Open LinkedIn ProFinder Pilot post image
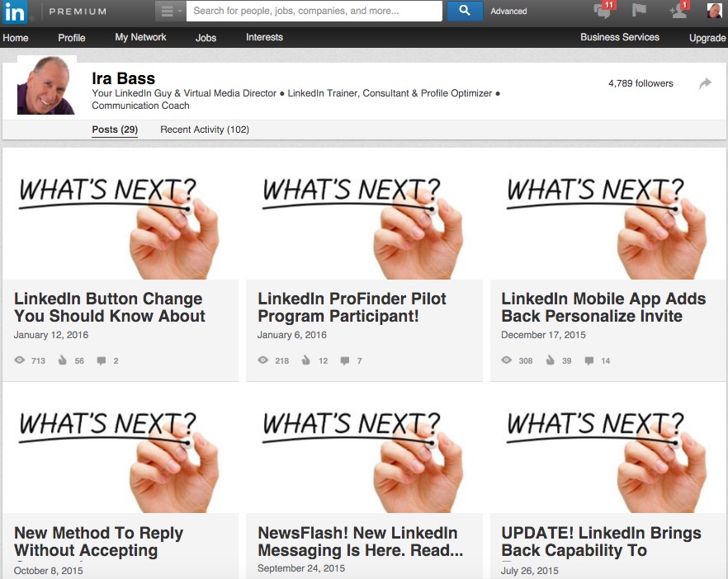This screenshot has width=728, height=579. [x=364, y=214]
